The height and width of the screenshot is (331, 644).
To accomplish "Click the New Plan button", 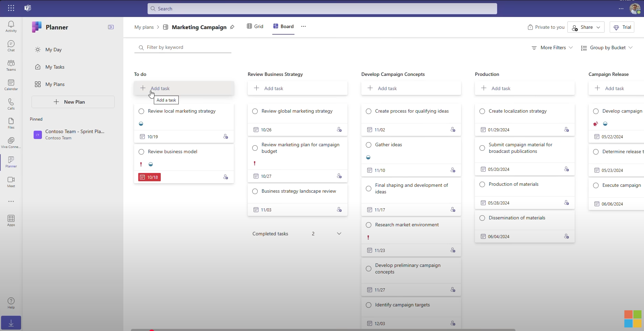I will click(73, 102).
